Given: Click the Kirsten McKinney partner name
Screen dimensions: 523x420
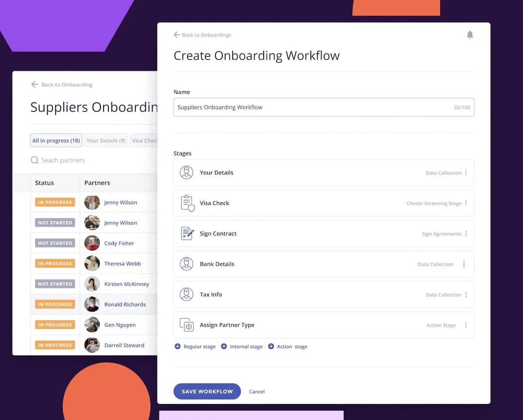Looking at the screenshot, I should [126, 284].
